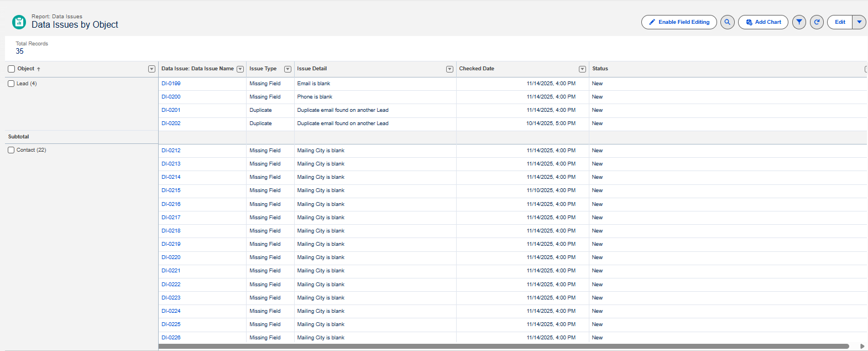Viewport: 868px width, 351px height.
Task: Open data issue DI-0217
Action: coord(171,218)
